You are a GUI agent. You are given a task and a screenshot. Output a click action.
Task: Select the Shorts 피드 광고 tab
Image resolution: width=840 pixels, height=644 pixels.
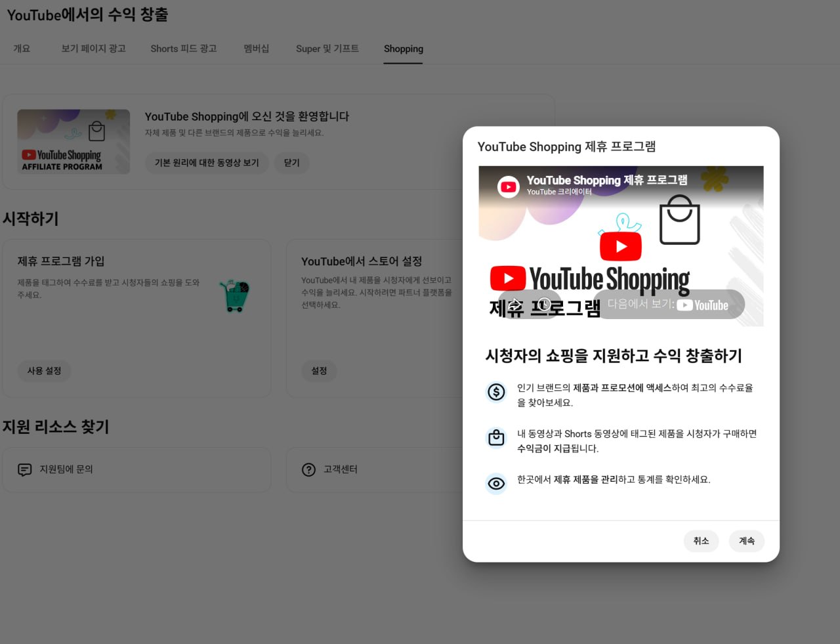click(x=184, y=49)
